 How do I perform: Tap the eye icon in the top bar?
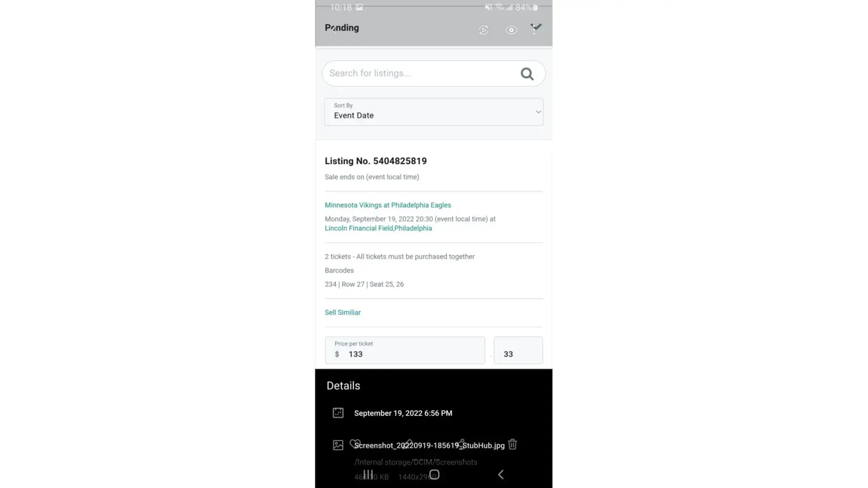(x=511, y=30)
